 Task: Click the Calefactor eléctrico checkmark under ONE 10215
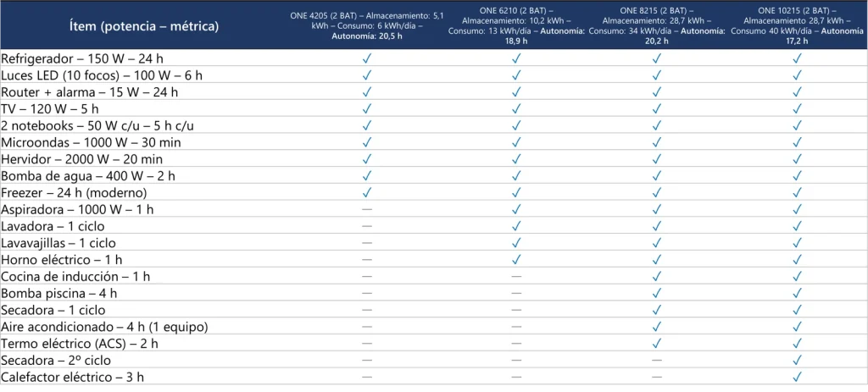[797, 377]
